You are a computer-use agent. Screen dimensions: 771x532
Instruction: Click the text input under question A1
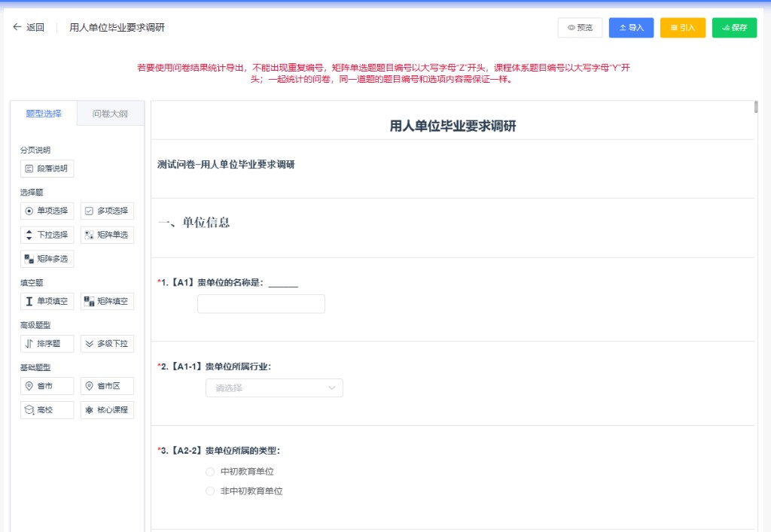261,303
